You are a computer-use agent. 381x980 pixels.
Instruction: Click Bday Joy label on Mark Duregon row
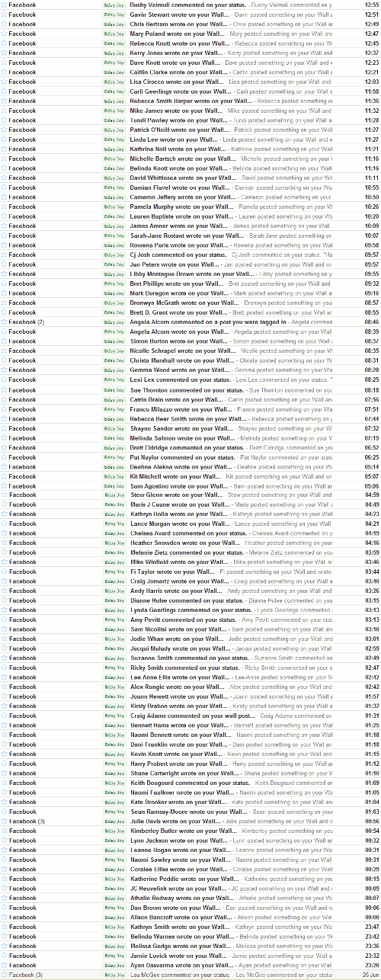[x=114, y=293]
